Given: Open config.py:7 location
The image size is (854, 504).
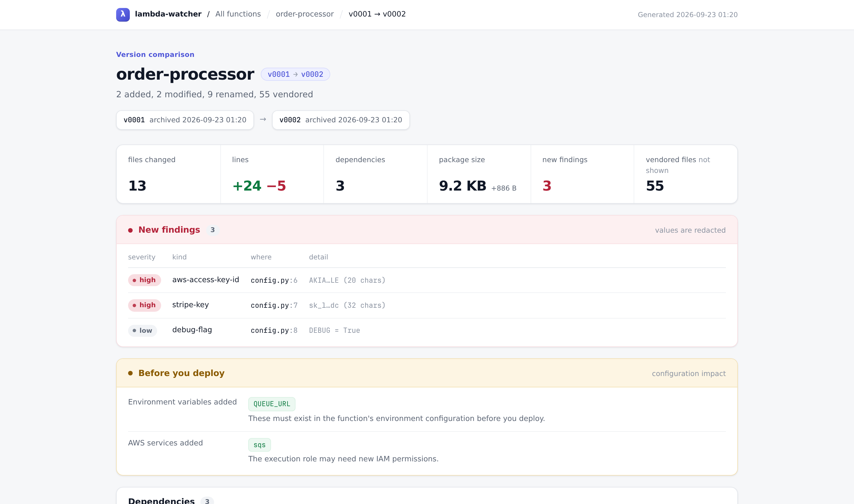Looking at the screenshot, I should (274, 305).
